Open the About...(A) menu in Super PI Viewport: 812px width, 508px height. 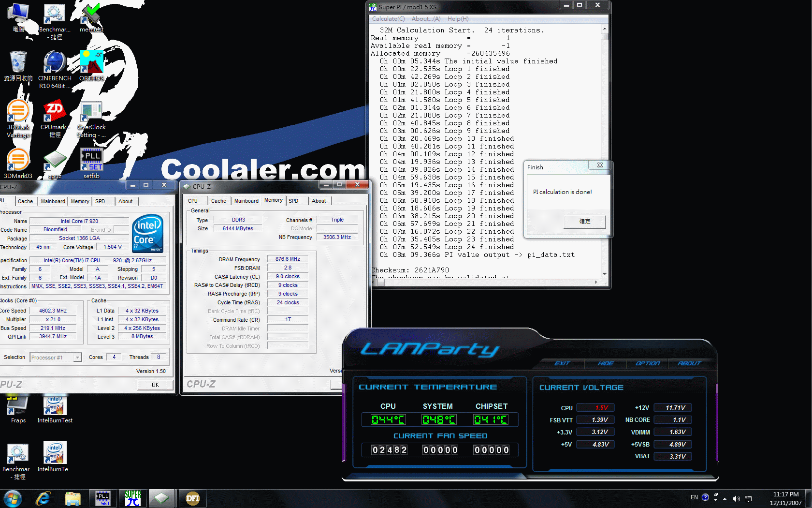(426, 19)
